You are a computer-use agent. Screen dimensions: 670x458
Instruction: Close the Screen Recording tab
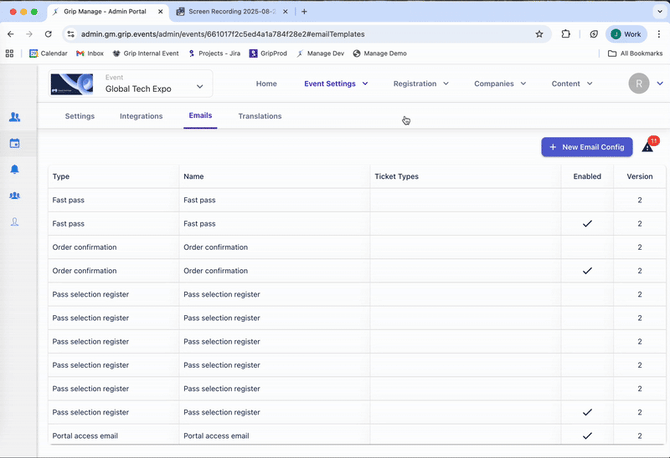[x=285, y=12]
